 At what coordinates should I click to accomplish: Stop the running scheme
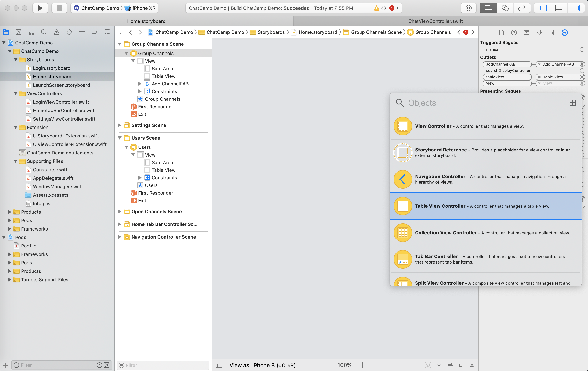[59, 8]
